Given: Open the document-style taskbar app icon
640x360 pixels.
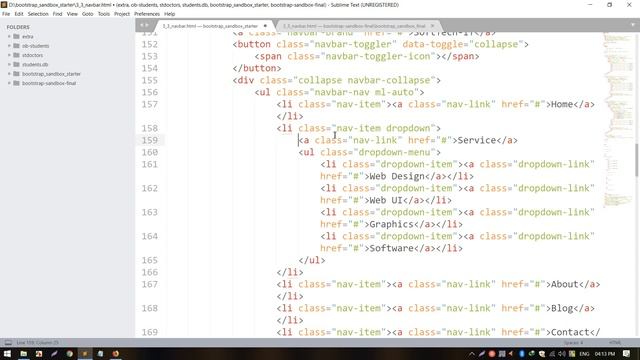Looking at the screenshot, I should click(100, 353).
